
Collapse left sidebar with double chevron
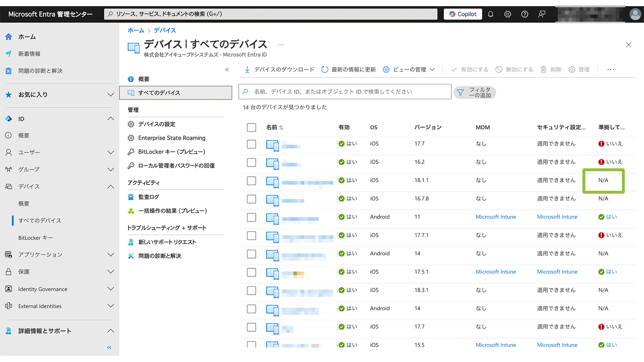109,348
